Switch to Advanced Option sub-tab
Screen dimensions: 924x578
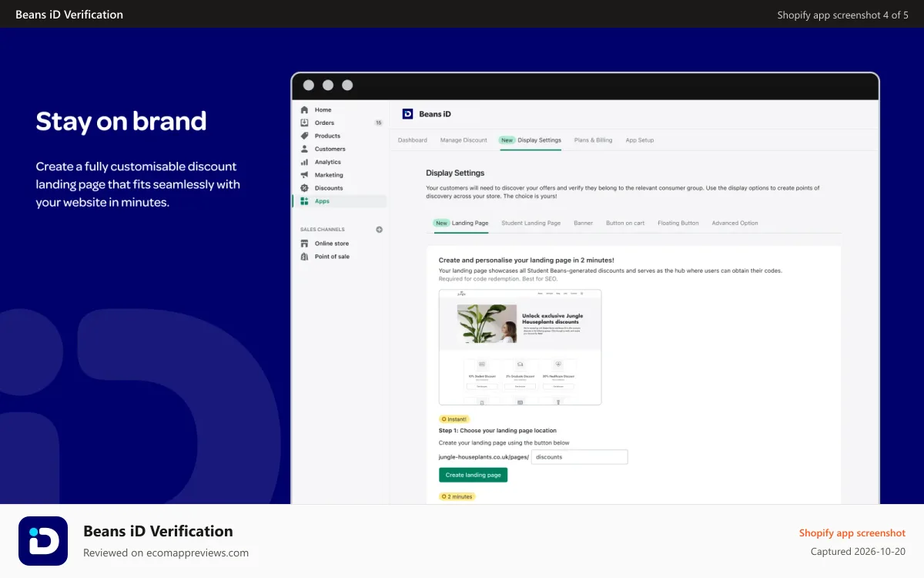point(735,223)
